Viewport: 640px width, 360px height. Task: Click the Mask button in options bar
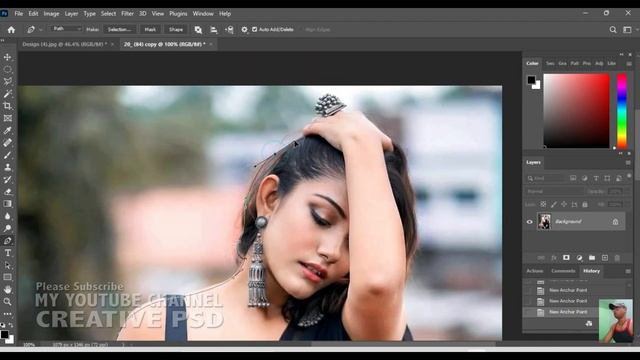coord(150,29)
